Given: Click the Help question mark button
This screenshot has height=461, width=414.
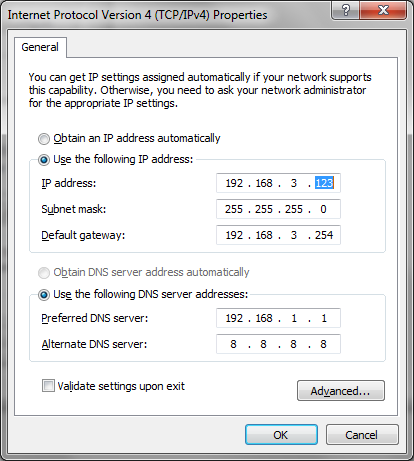Looking at the screenshot, I should click(x=345, y=10).
